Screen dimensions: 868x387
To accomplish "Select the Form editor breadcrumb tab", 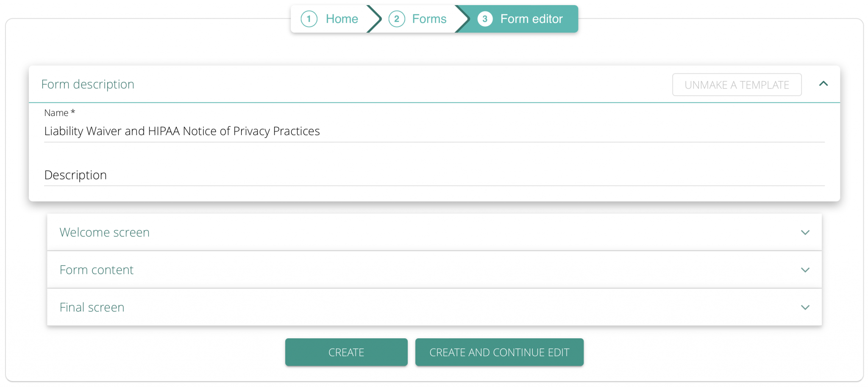I will (x=531, y=19).
